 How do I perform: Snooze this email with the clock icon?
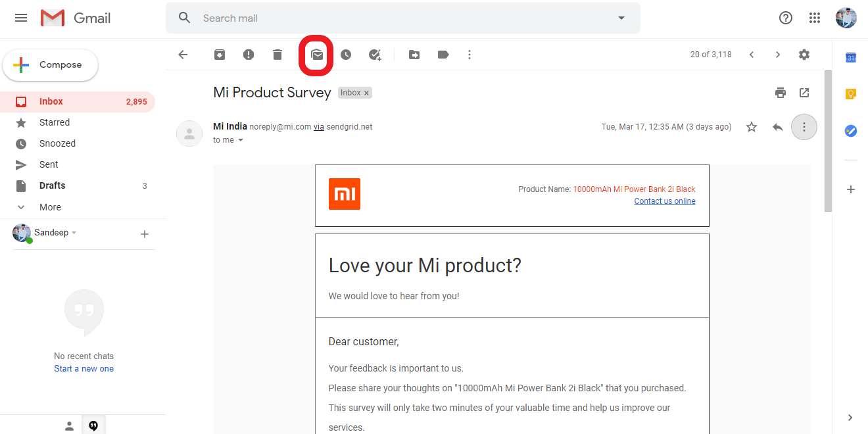(x=346, y=55)
